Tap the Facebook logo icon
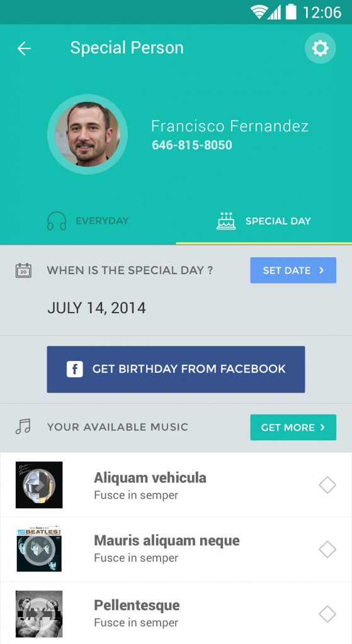Image resolution: width=352 pixels, height=644 pixels. coord(75,369)
